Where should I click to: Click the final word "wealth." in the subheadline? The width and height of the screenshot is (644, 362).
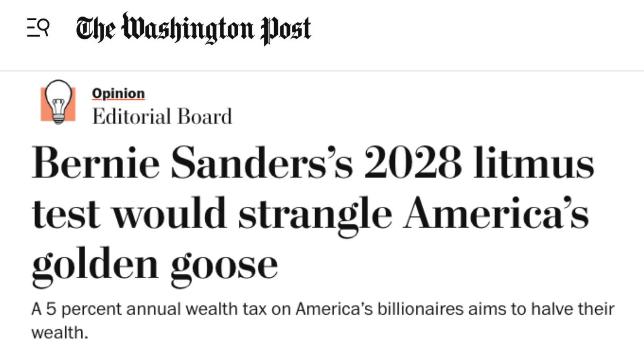[x=60, y=333]
